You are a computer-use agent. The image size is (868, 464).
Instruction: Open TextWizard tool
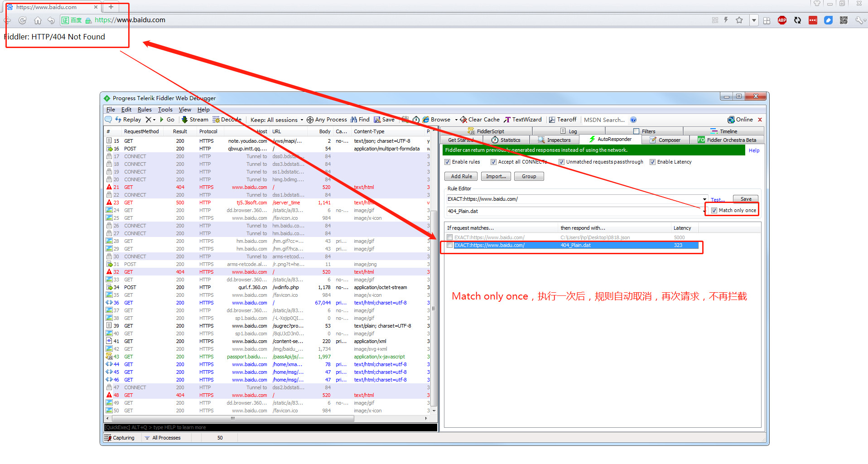pyautogui.click(x=523, y=120)
